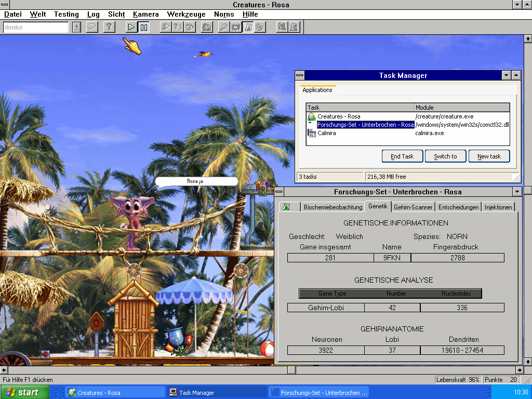The width and height of the screenshot is (532, 399).
Task: Click the Task column header in Task Manager
Action: click(360, 108)
